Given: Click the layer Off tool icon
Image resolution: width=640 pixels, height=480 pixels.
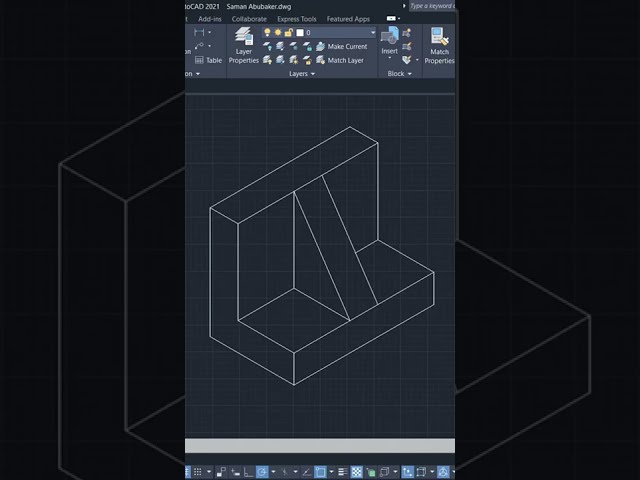Looking at the screenshot, I should (x=267, y=47).
